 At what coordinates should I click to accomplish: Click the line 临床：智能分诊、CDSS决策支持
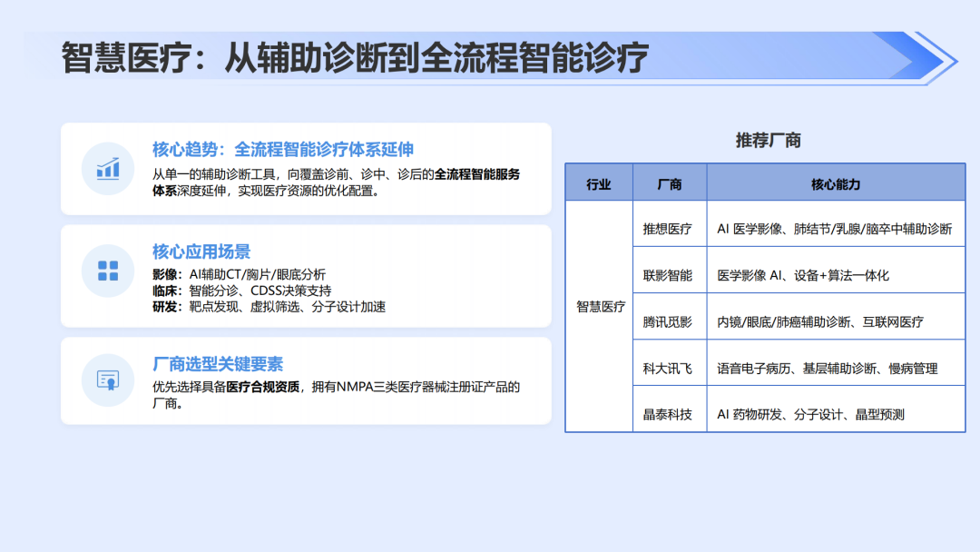click(x=242, y=291)
